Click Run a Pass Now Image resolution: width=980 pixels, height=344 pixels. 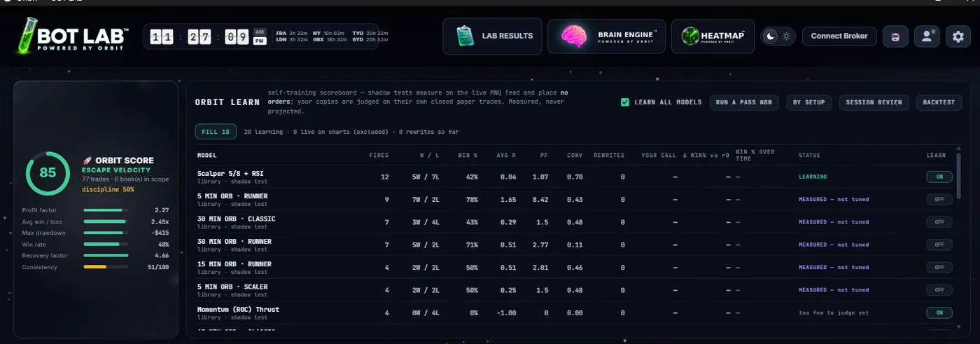(744, 102)
